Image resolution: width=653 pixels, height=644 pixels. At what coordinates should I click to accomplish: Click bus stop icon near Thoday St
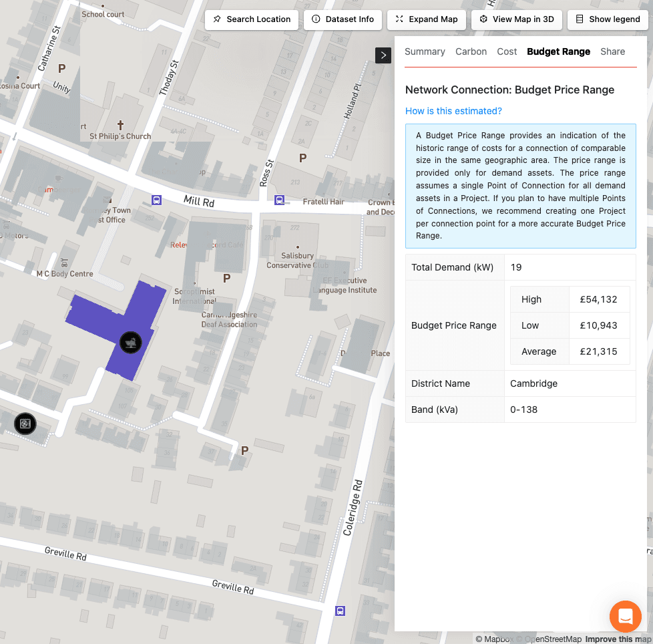(157, 200)
